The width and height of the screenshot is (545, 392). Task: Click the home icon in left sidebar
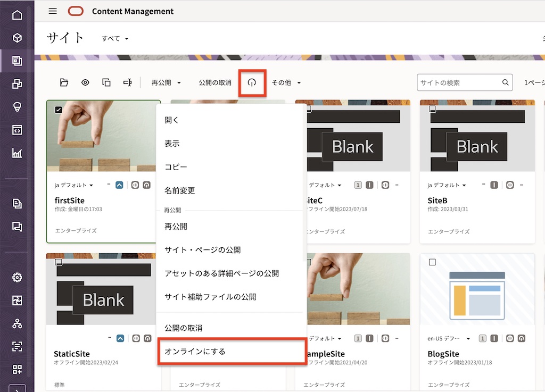tap(17, 15)
